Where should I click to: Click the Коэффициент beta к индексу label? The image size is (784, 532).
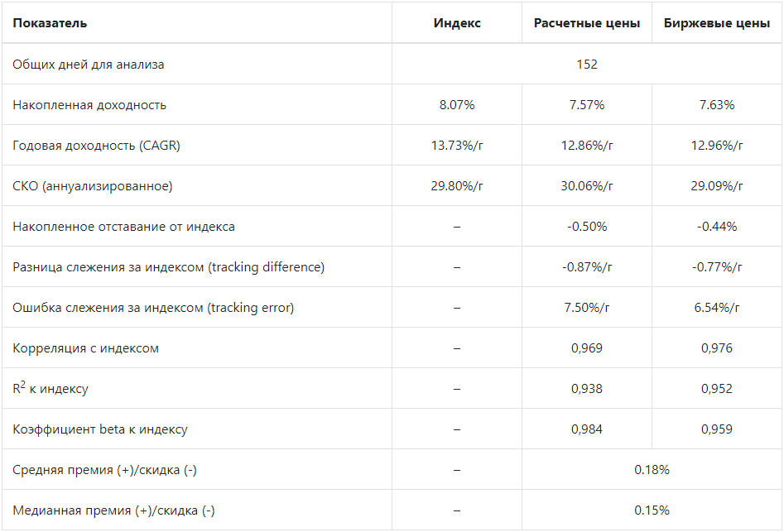coord(100,429)
